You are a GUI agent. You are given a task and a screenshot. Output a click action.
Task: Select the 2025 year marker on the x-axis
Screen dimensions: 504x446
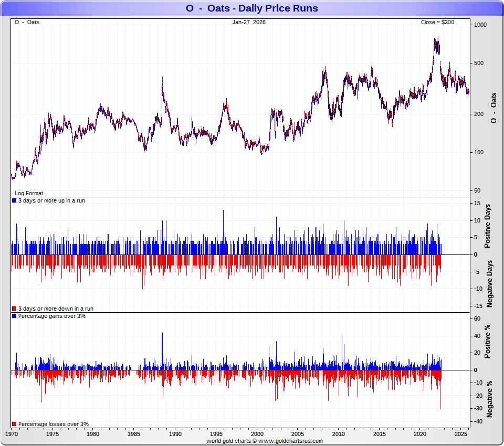tap(461, 434)
